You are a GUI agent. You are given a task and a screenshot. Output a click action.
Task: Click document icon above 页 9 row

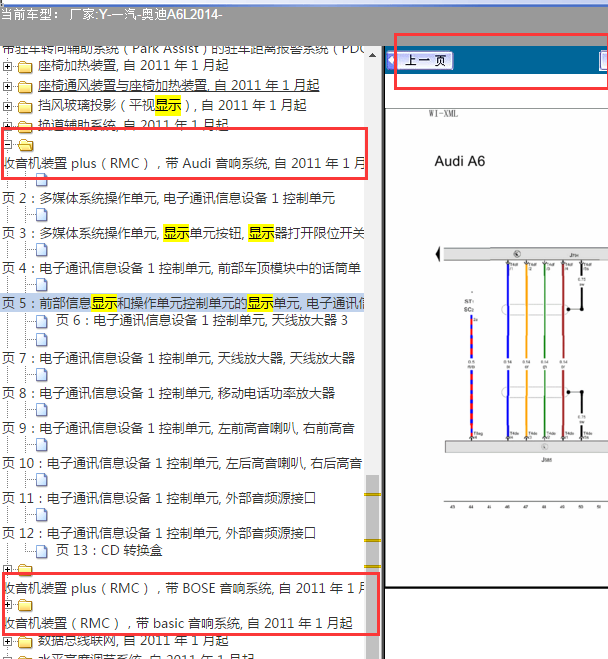(41, 409)
